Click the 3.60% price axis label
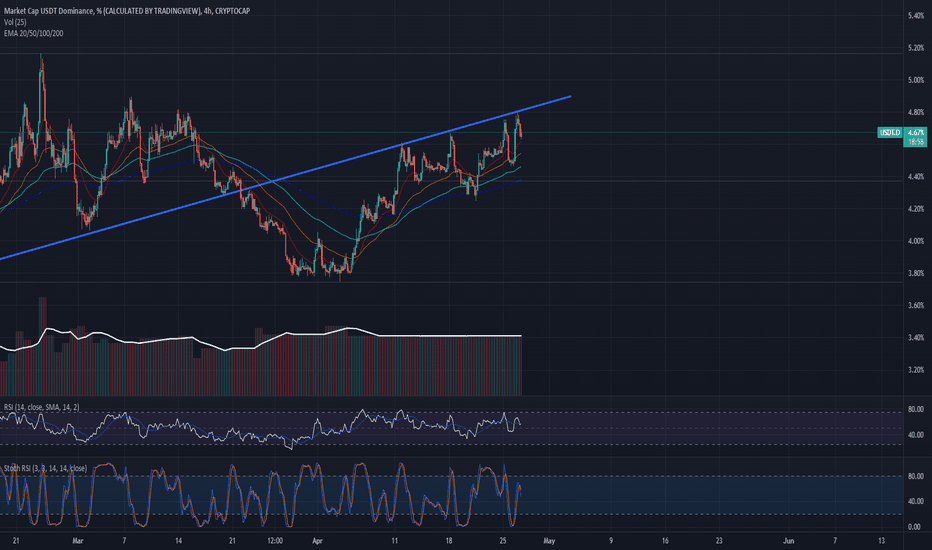The width and height of the screenshot is (932, 550). tap(916, 306)
